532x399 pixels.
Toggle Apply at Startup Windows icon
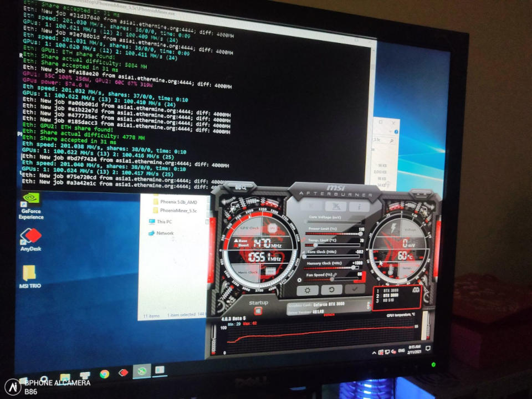pyautogui.click(x=258, y=310)
